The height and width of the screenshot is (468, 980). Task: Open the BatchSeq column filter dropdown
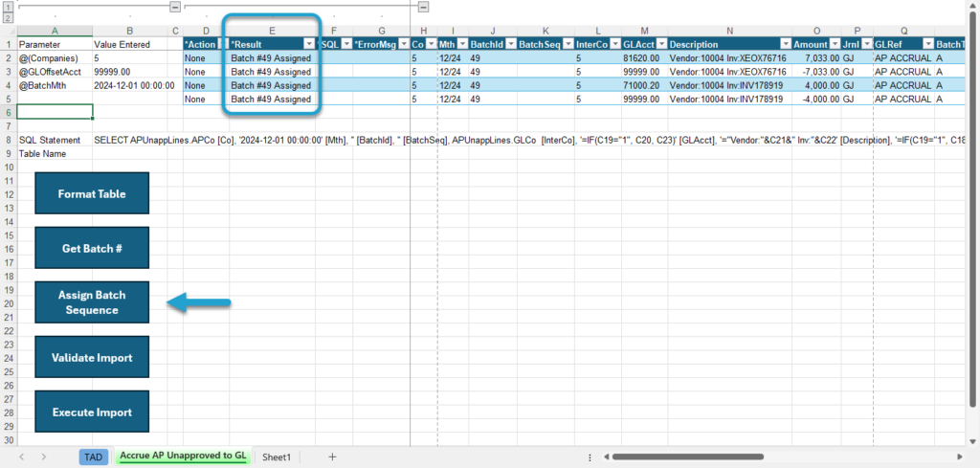click(568, 44)
